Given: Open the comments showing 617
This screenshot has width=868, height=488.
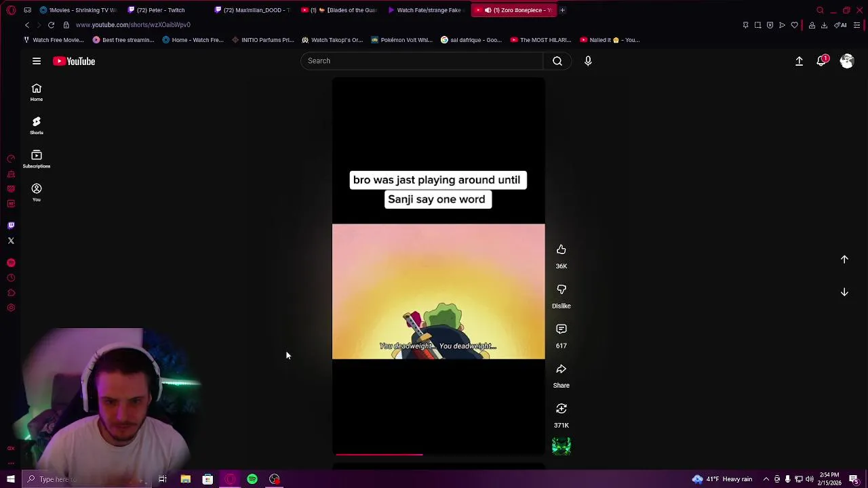Looking at the screenshot, I should [x=561, y=329].
